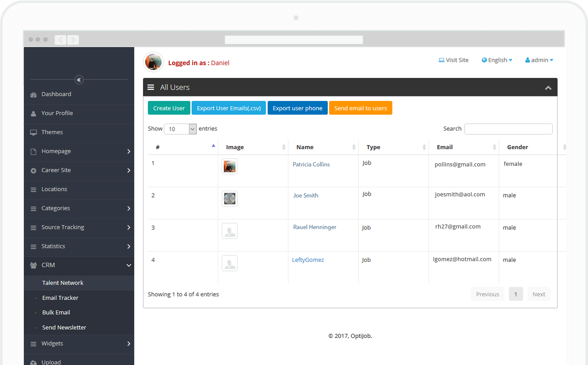Expand the Categories submenu chevron
Image resolution: width=588 pixels, height=365 pixels.
(129, 208)
